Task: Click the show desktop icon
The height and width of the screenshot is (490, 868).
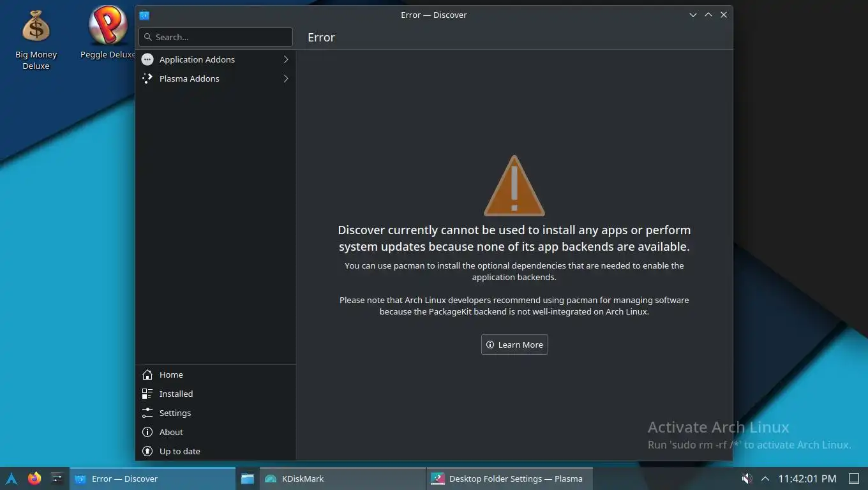Action: pyautogui.click(x=854, y=479)
